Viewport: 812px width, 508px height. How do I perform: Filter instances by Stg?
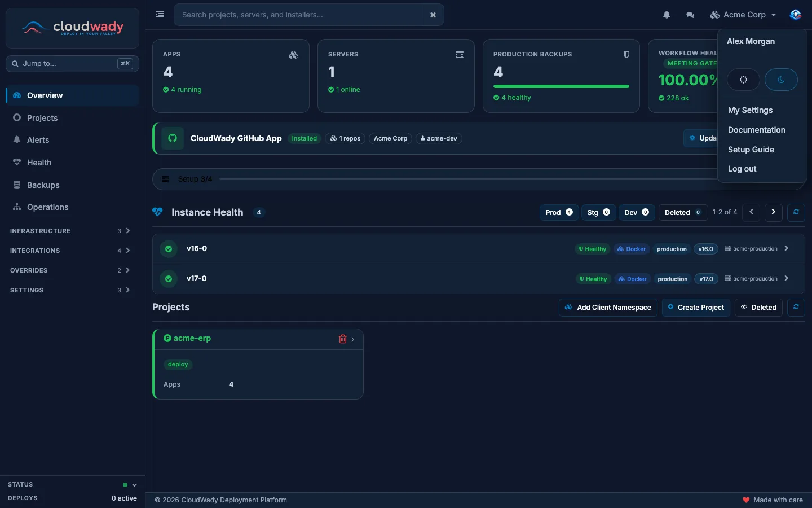point(598,212)
